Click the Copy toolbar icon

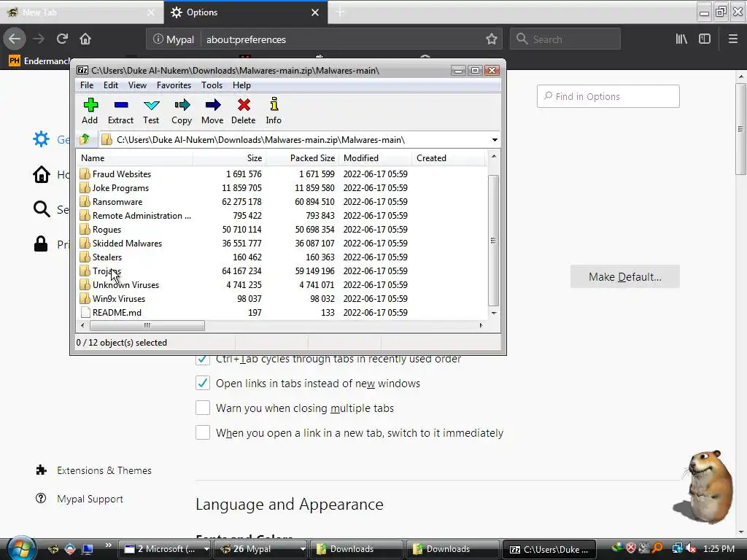click(x=182, y=111)
